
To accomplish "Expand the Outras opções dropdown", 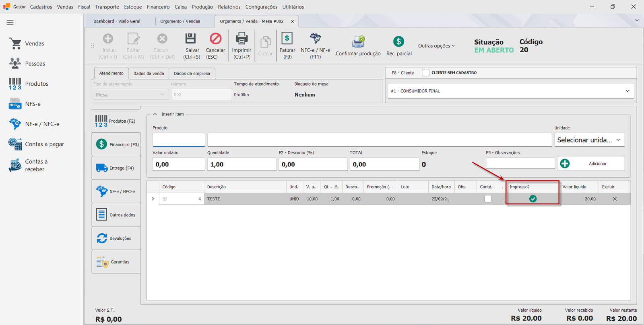I will click(x=436, y=46).
